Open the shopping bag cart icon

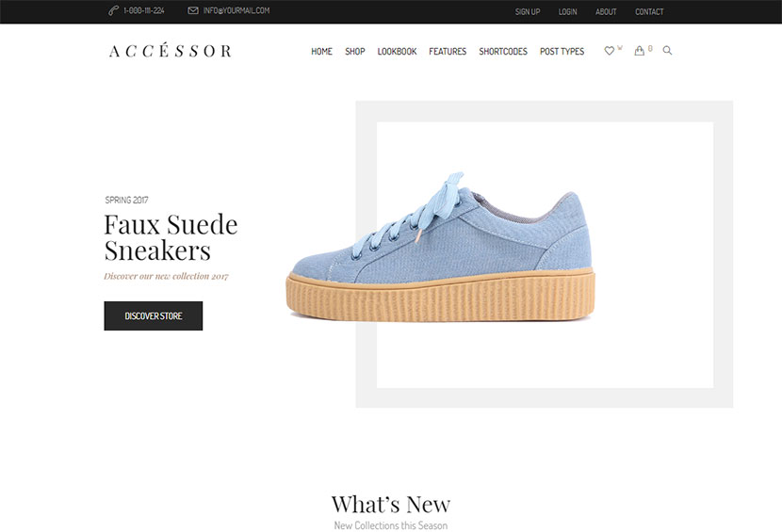[639, 51]
